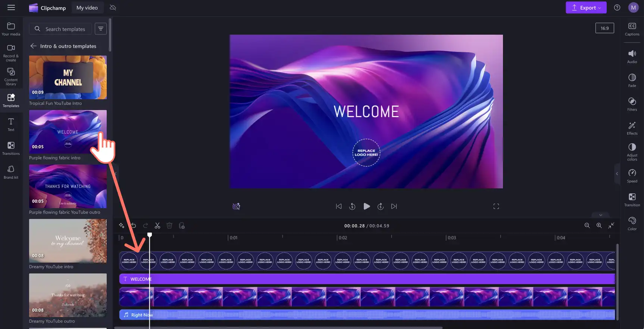Forward five seconds
644x329 pixels.
[381, 206]
